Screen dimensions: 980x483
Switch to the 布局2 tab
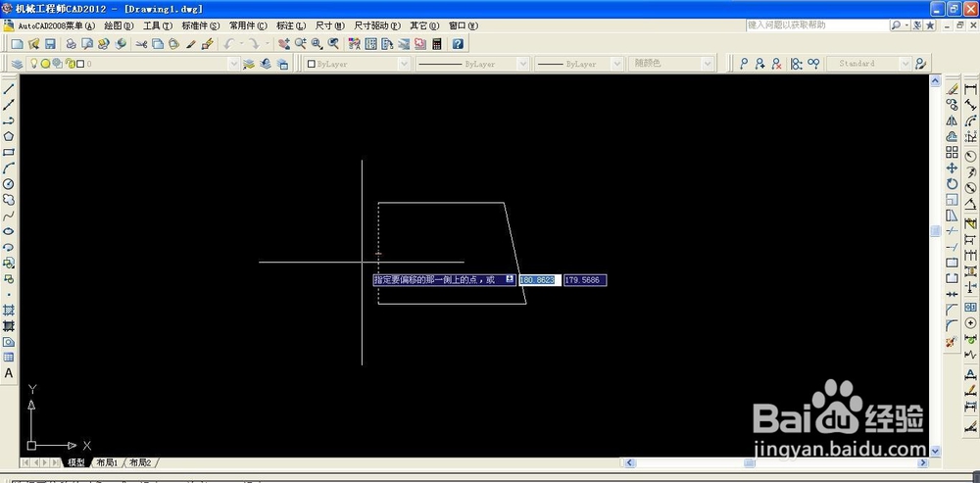click(140, 463)
